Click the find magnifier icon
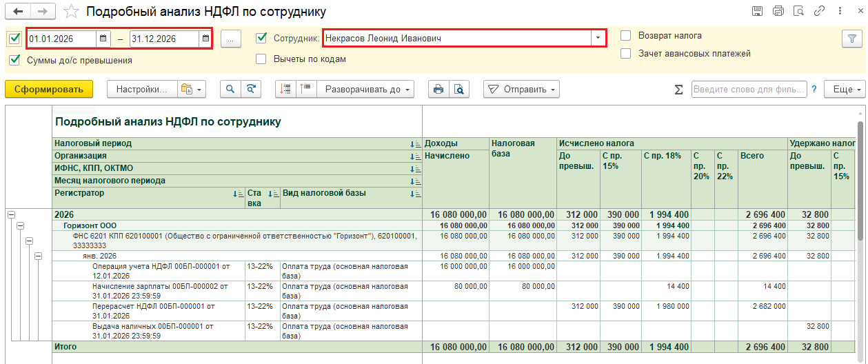 tap(230, 90)
